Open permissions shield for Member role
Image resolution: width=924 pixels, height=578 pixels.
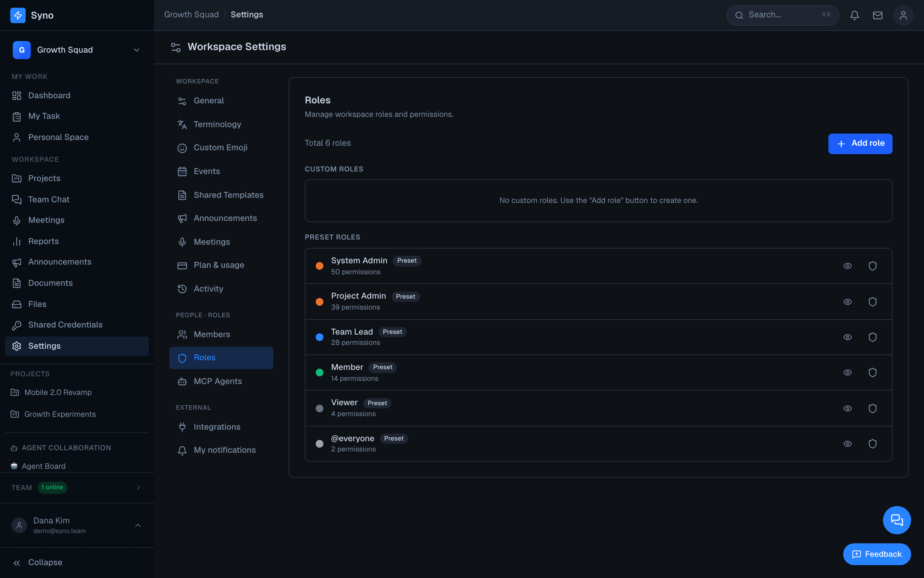(872, 372)
